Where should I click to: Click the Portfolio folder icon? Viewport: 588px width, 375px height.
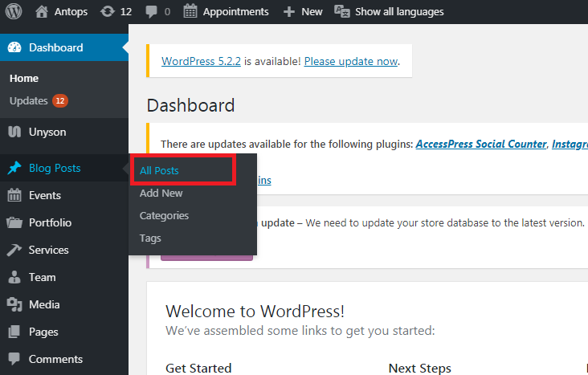(14, 222)
